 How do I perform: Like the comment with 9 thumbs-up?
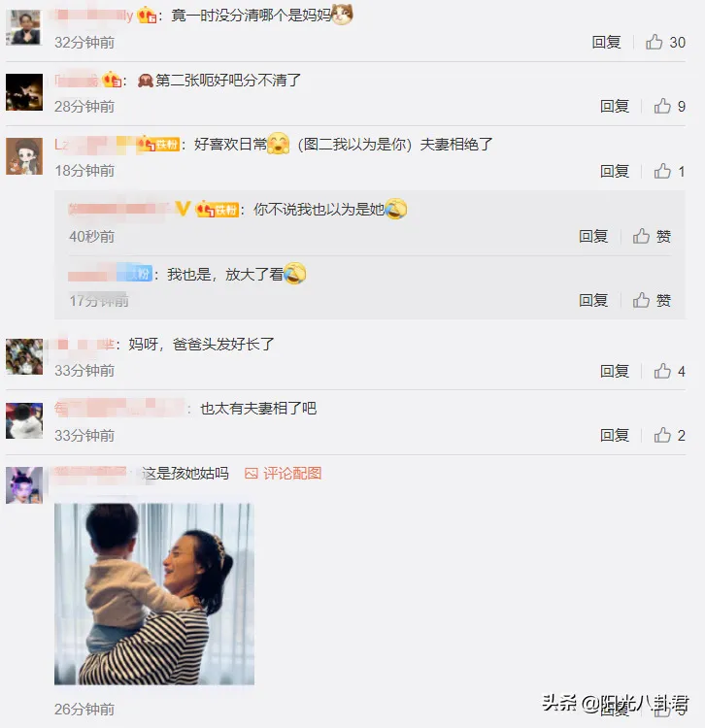[x=669, y=107]
